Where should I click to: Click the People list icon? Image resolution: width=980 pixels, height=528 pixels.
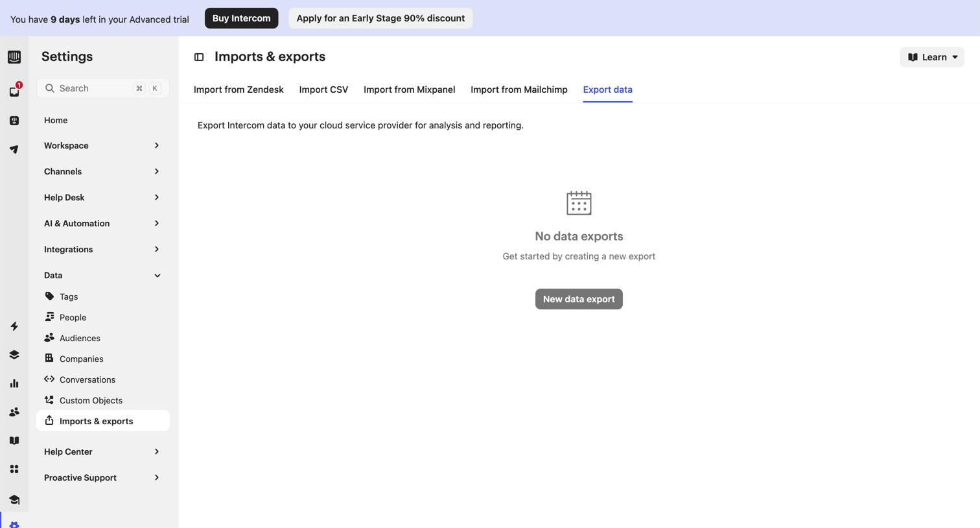(x=49, y=317)
